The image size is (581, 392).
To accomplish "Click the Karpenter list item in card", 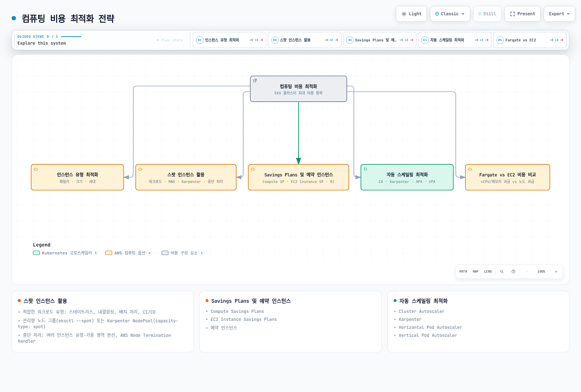I will (410, 319).
